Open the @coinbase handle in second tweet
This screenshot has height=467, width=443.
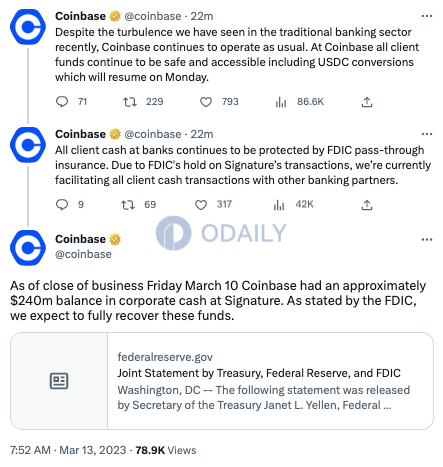coord(153,134)
